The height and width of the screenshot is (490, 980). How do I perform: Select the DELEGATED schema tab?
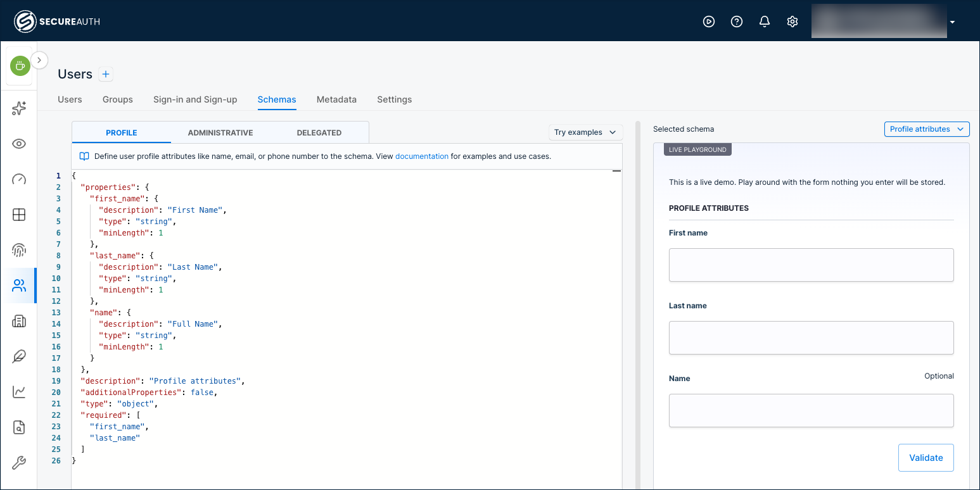[x=319, y=132]
